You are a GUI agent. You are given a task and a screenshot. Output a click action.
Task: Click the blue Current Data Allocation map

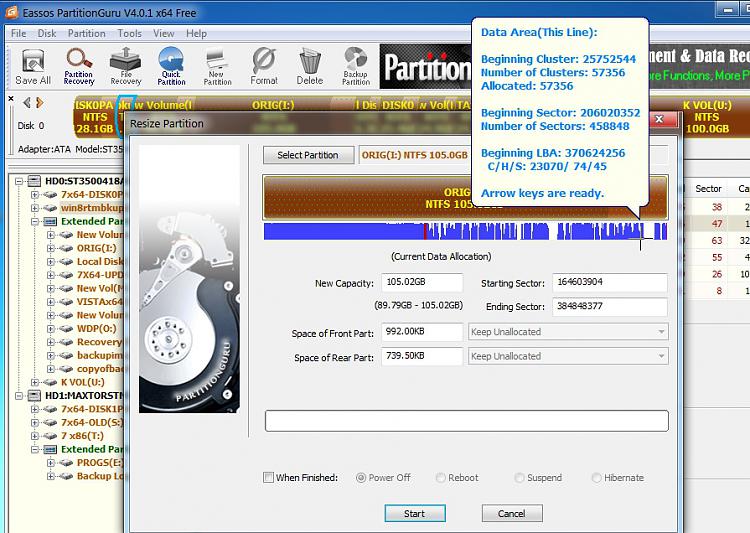(465, 232)
